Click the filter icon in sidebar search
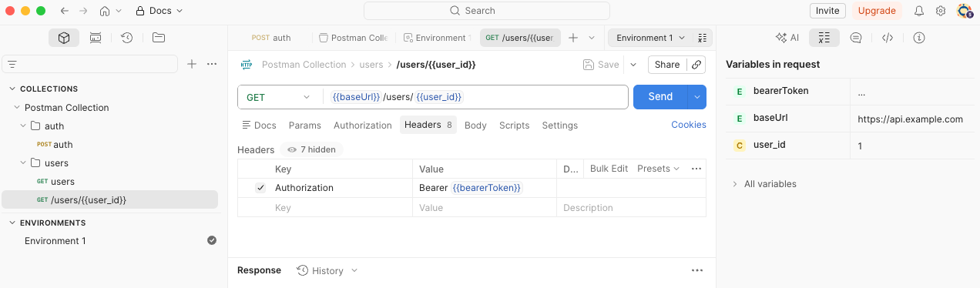Viewport: 980px width, 288px height. (12, 65)
